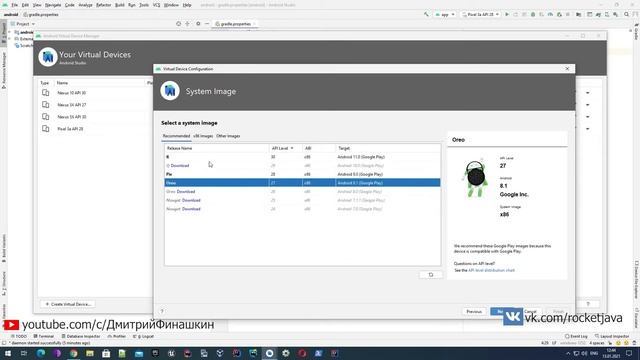Open actions dropdown for Pixel 3a API 28

pos(588,129)
